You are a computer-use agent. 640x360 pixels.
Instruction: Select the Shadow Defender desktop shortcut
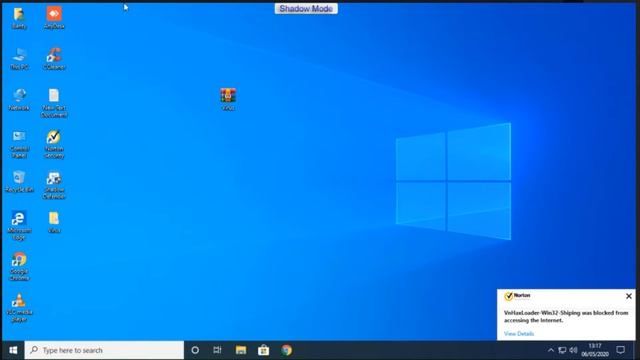54,185
